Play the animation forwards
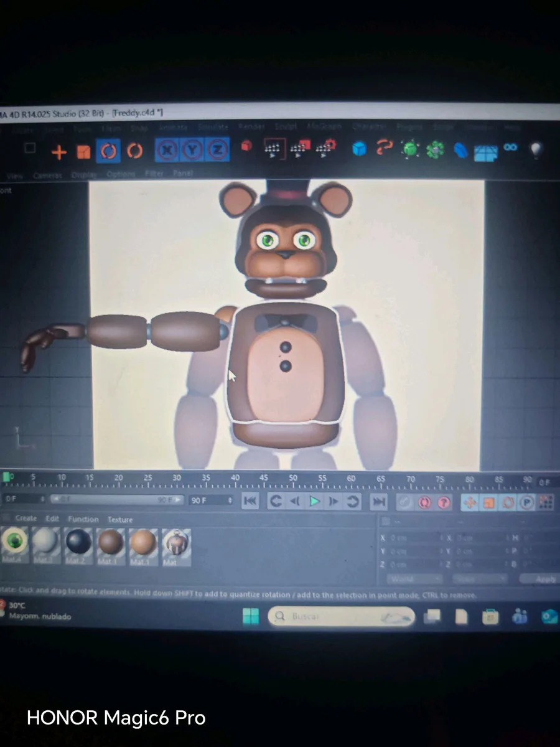560x747 pixels. pyautogui.click(x=314, y=501)
